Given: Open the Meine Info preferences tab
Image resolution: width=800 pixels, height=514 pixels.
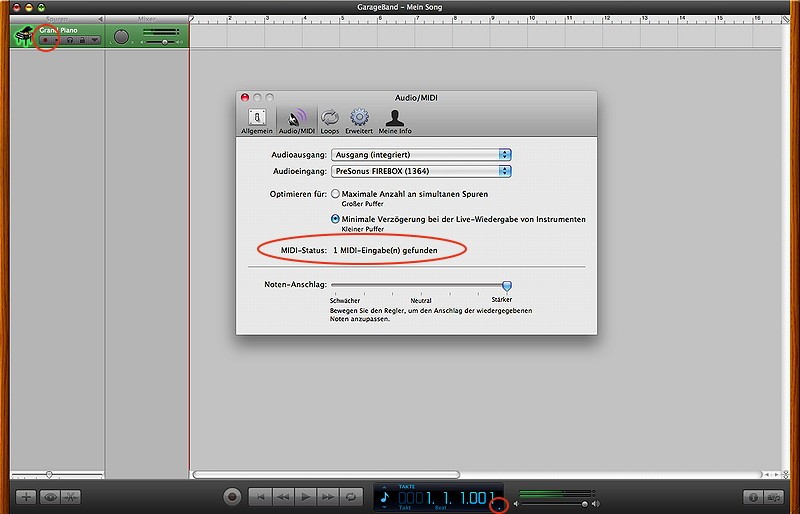Looking at the screenshot, I should [x=395, y=121].
